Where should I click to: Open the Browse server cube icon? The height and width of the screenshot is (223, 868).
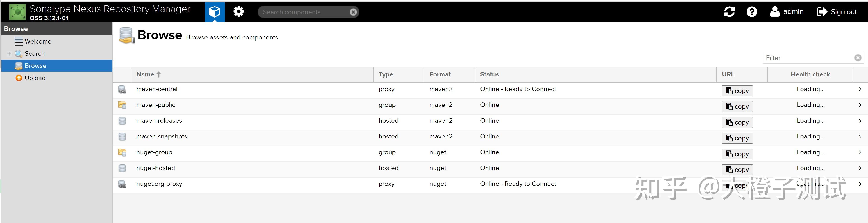click(x=214, y=12)
